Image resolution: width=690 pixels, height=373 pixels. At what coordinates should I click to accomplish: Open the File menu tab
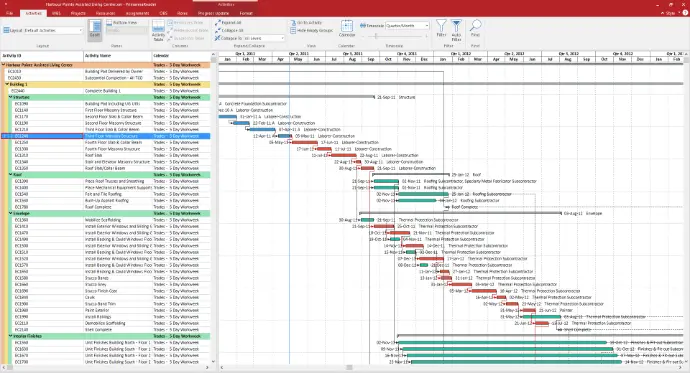9,13
